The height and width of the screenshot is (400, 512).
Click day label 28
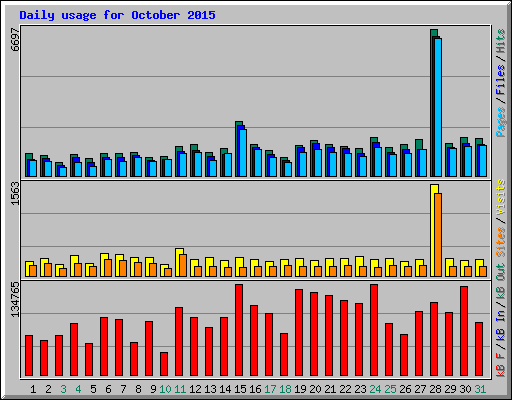point(435,389)
